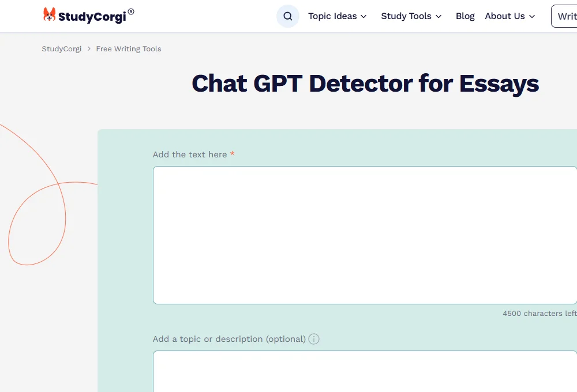Expand the Study Tools menu

click(411, 16)
